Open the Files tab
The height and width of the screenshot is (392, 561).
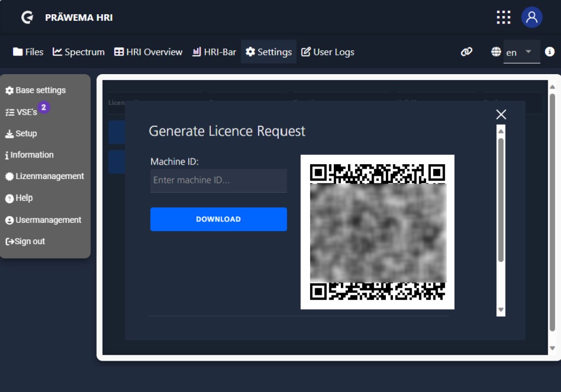click(x=28, y=52)
